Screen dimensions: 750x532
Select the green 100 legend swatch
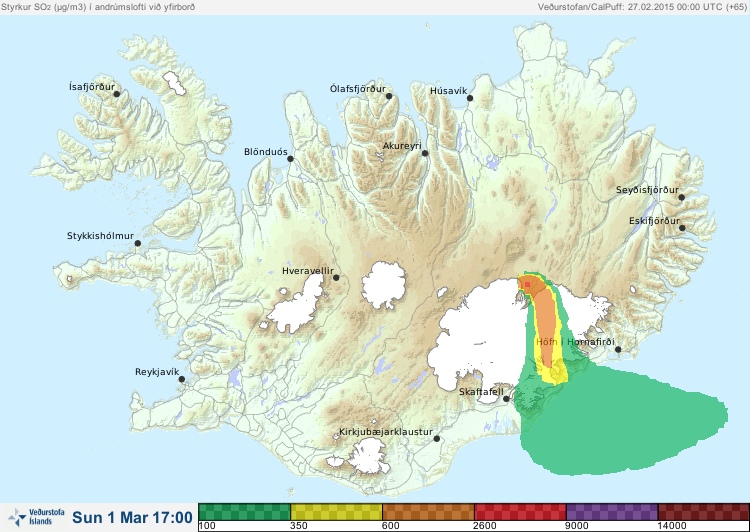tap(244, 512)
